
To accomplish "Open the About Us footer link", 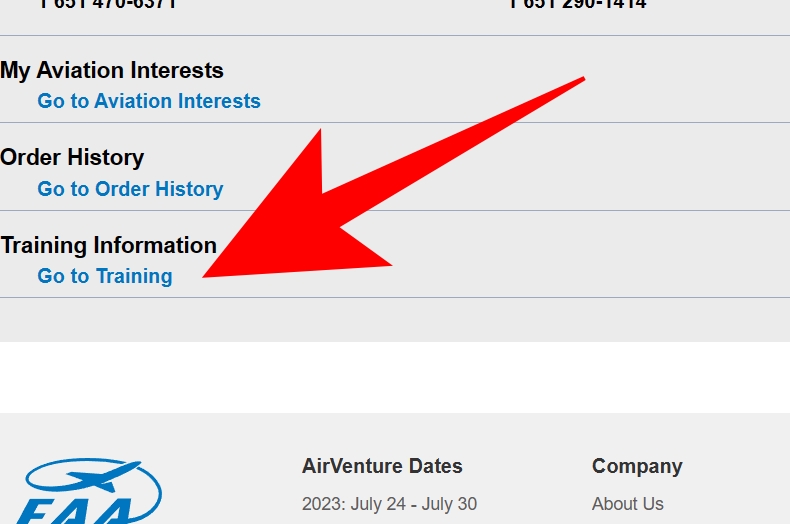I will (x=627, y=504).
